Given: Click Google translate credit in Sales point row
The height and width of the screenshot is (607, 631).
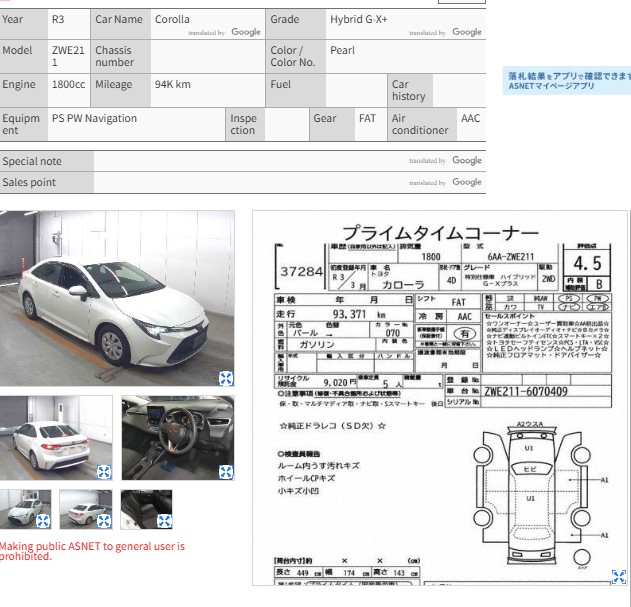Looking at the screenshot, I should (445, 182).
